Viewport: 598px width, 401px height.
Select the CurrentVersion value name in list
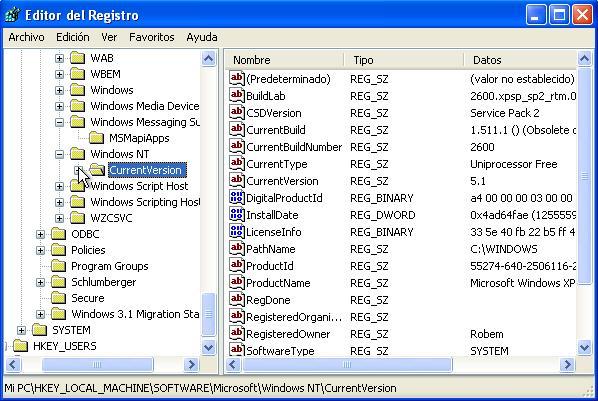[x=282, y=181]
